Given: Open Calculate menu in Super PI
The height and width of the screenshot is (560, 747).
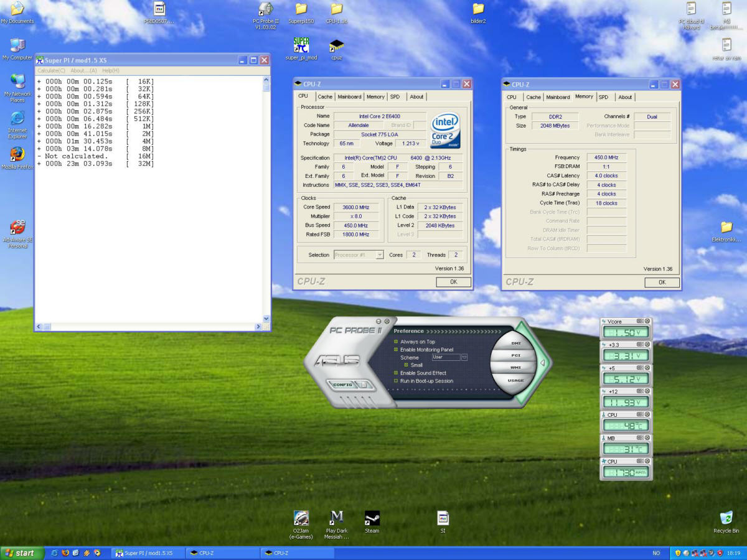Looking at the screenshot, I should click(51, 70).
